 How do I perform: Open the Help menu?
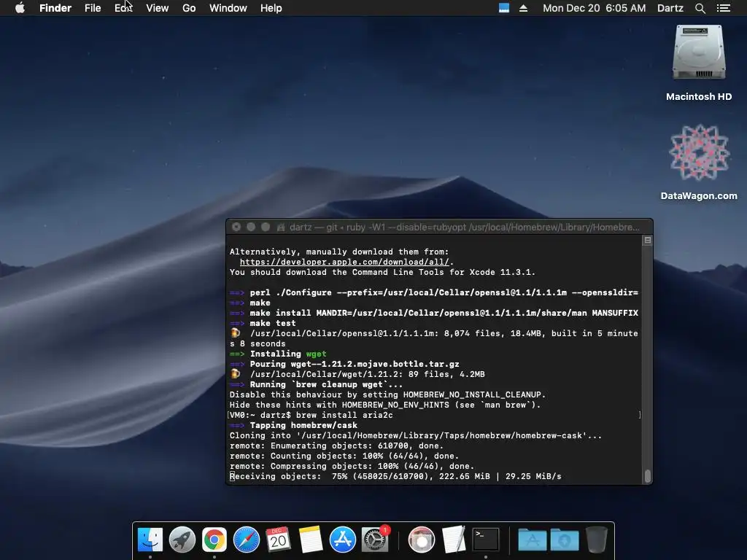[271, 8]
